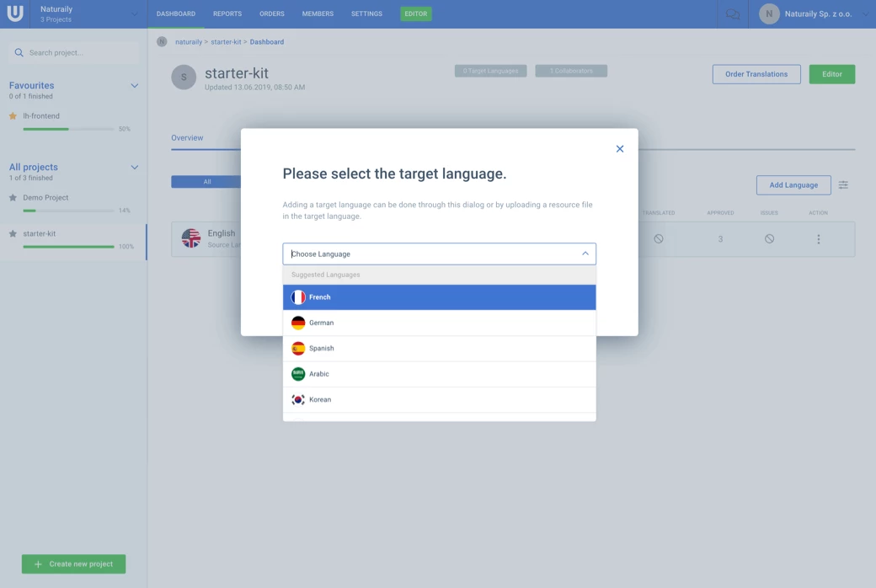The image size is (876, 588).
Task: Open the lh-frontend project
Action: [x=41, y=115]
